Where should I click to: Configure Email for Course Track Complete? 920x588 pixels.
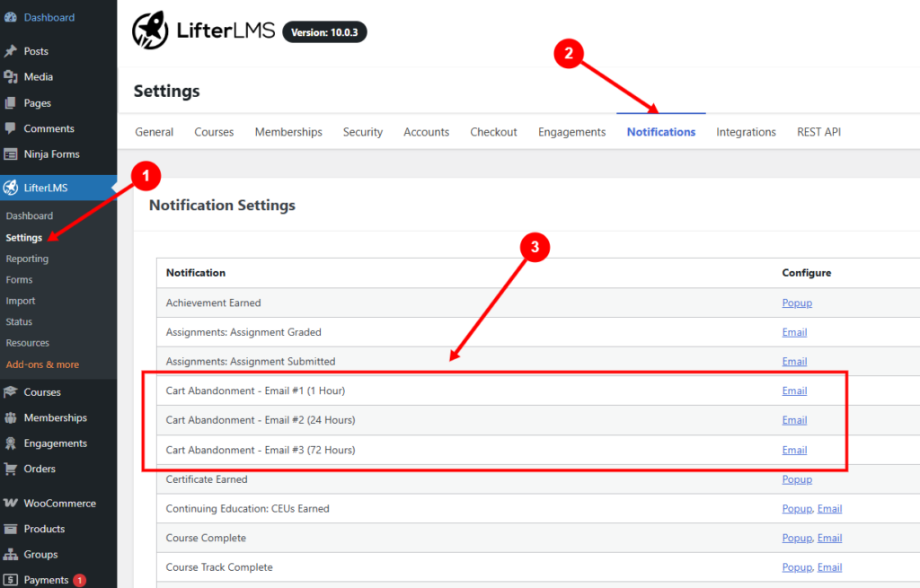point(829,566)
